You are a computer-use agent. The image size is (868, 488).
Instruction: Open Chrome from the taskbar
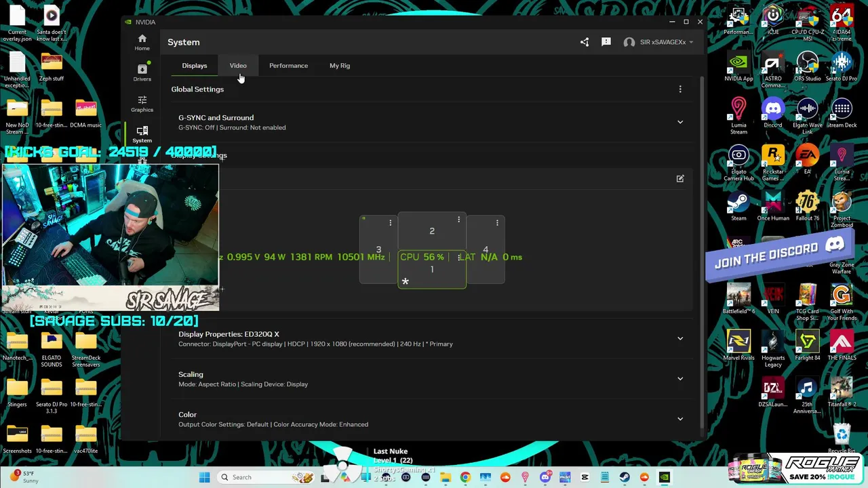[x=465, y=477]
